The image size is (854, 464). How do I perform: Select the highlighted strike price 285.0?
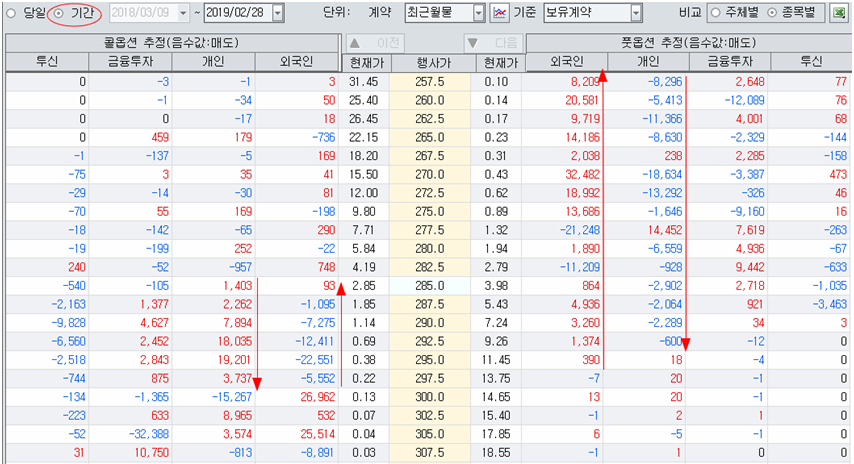[x=430, y=285]
